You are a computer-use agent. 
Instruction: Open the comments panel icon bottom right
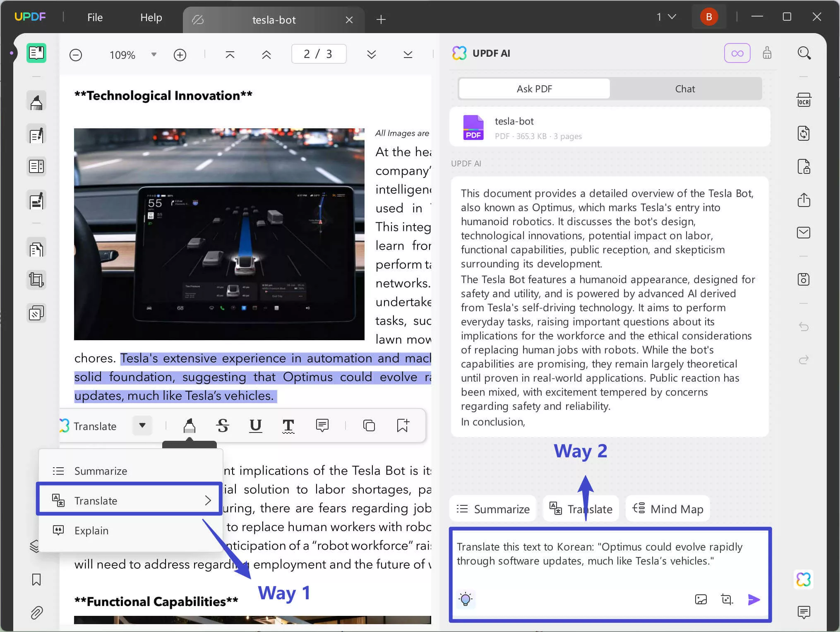pyautogui.click(x=804, y=612)
